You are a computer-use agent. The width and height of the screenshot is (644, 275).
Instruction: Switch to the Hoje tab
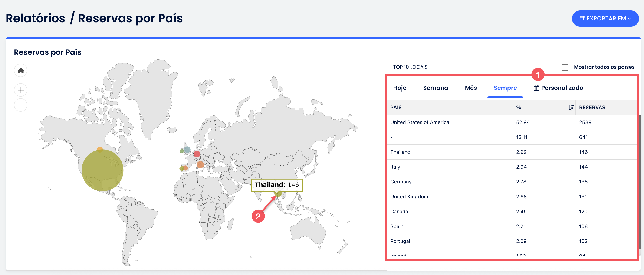click(400, 88)
